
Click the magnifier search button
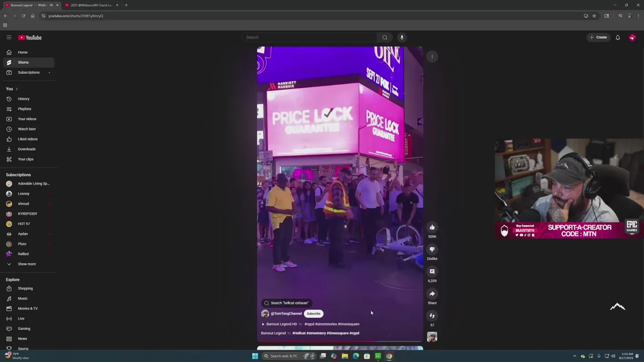pyautogui.click(x=385, y=37)
